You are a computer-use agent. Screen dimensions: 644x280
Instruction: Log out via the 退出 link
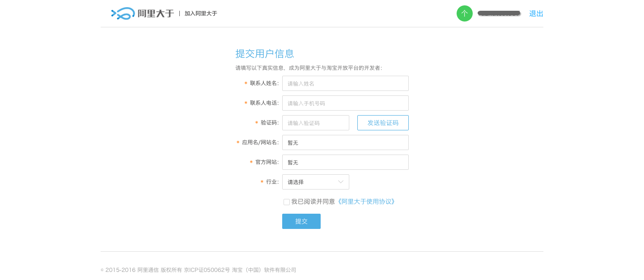point(536,13)
